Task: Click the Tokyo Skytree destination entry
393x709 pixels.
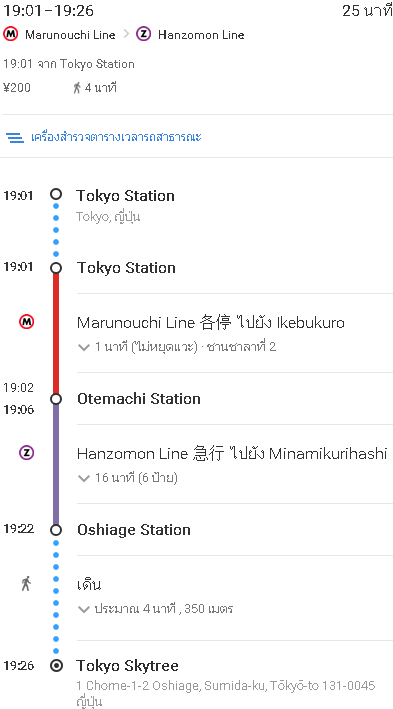Action: (x=127, y=666)
